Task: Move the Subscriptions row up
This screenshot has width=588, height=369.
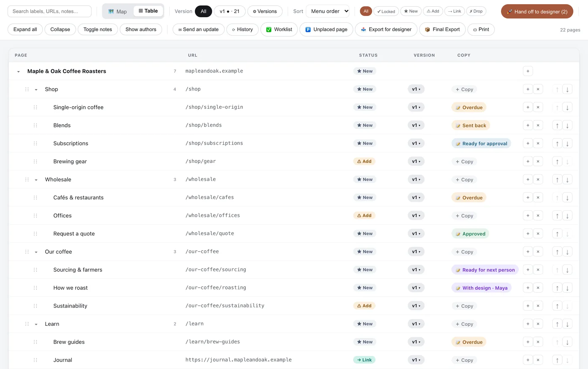Action: 557,143
